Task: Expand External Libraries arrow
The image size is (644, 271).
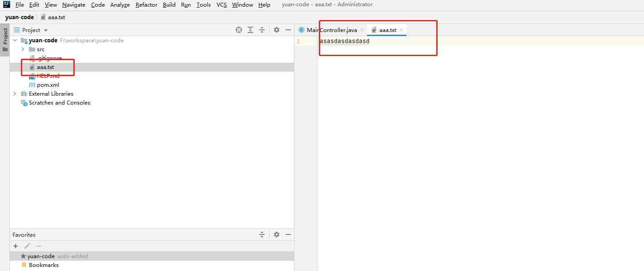Action: (x=15, y=94)
